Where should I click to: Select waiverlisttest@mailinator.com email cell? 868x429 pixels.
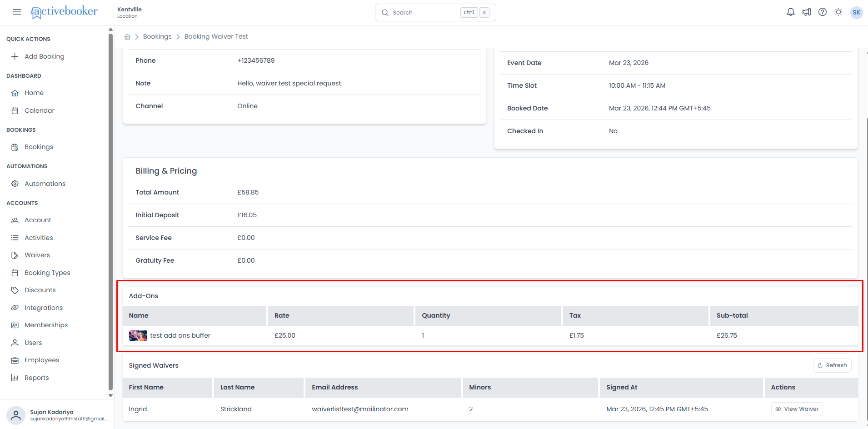(360, 409)
